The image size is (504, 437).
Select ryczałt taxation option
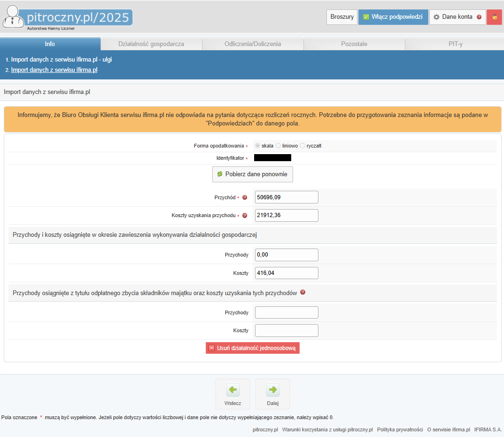(x=302, y=146)
